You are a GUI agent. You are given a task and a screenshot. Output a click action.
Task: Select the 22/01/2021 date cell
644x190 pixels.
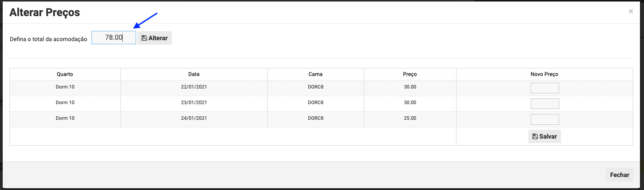(194, 87)
